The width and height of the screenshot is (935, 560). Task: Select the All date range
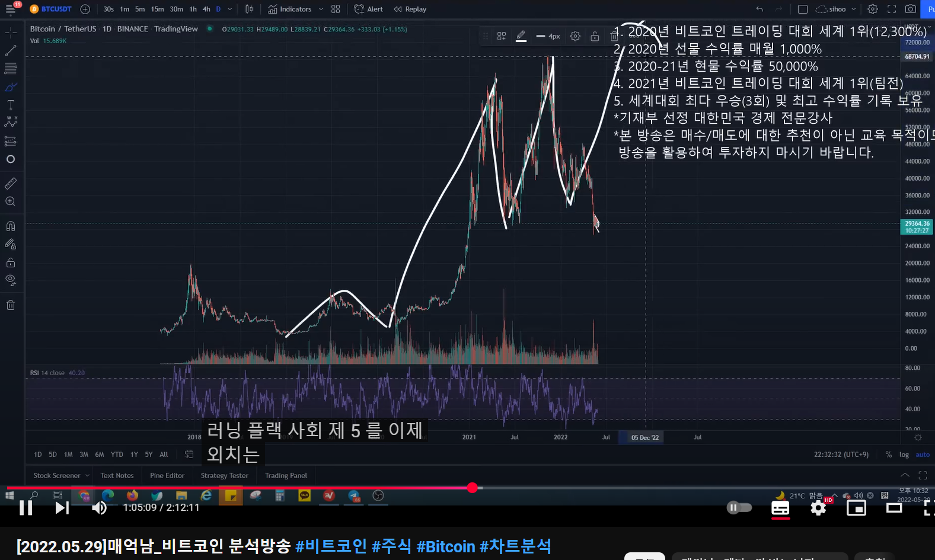tap(164, 455)
